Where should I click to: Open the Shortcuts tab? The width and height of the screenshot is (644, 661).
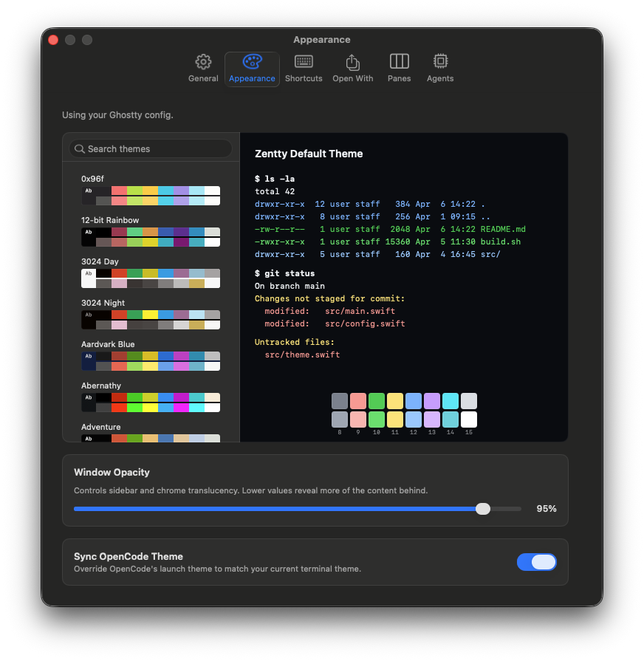point(304,69)
